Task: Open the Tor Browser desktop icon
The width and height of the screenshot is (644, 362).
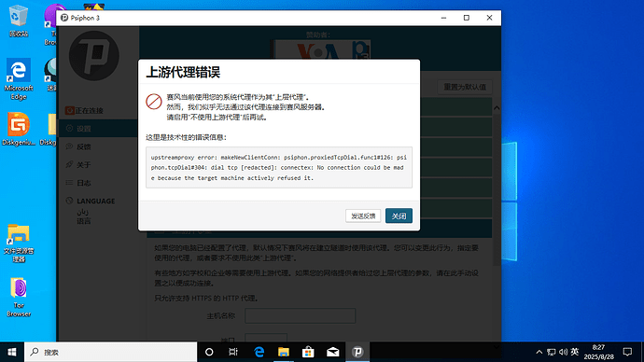Action: coord(19,297)
